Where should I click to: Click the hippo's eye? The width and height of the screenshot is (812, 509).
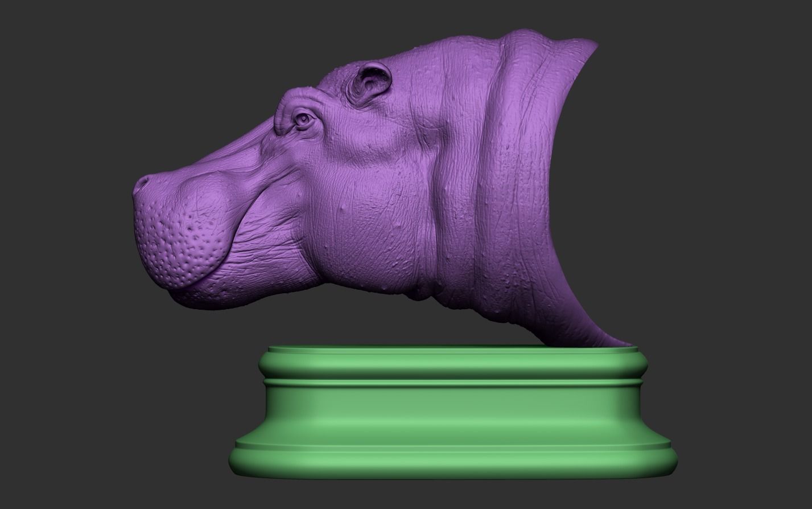click(x=303, y=120)
